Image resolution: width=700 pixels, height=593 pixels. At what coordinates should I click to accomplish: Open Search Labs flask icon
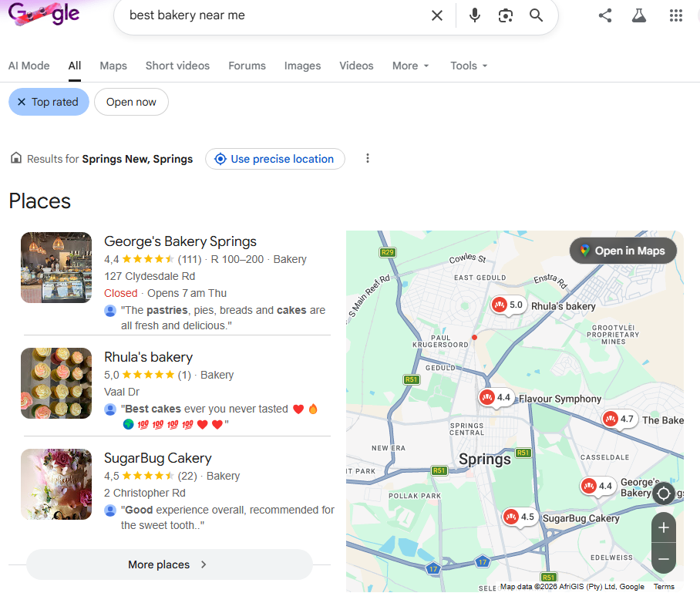[639, 15]
